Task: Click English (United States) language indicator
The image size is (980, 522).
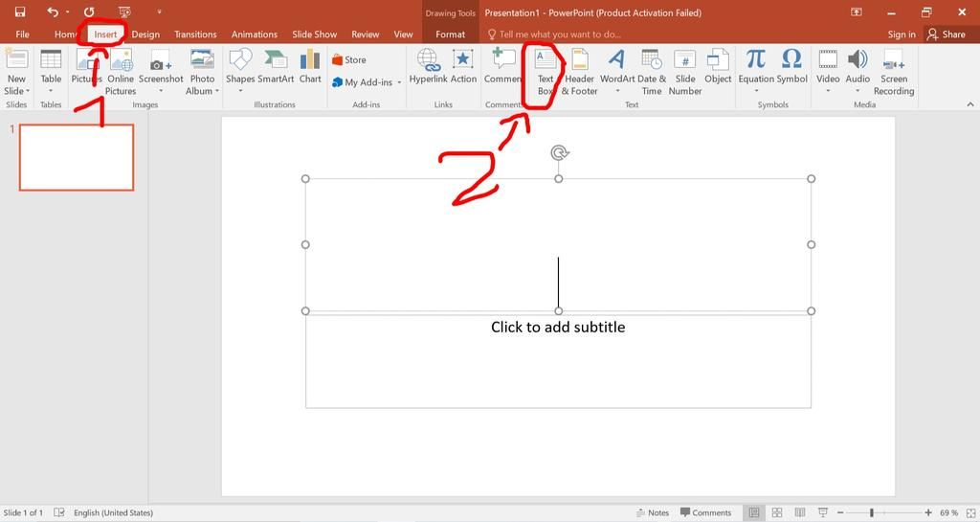Action: [113, 512]
